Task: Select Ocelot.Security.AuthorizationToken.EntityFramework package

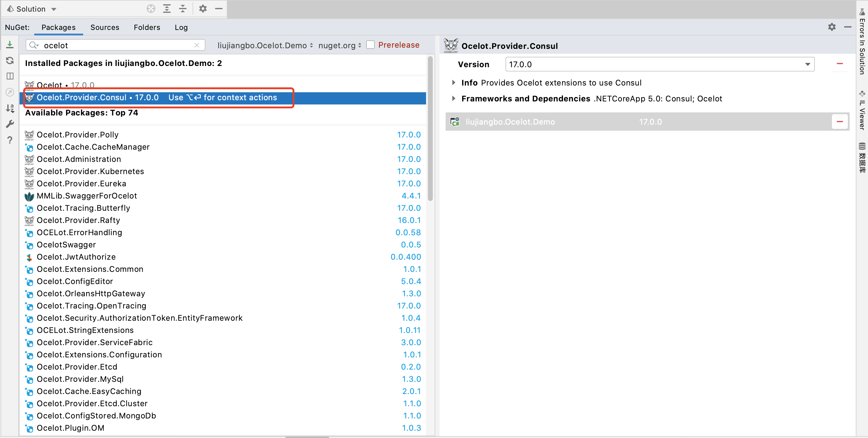Action: (223, 318)
